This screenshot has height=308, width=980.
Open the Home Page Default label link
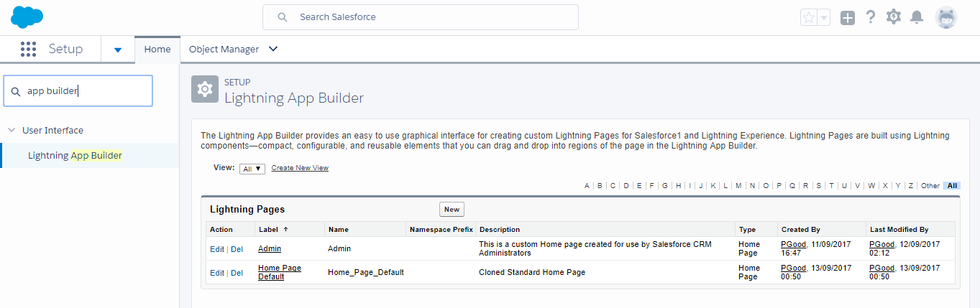[280, 272]
